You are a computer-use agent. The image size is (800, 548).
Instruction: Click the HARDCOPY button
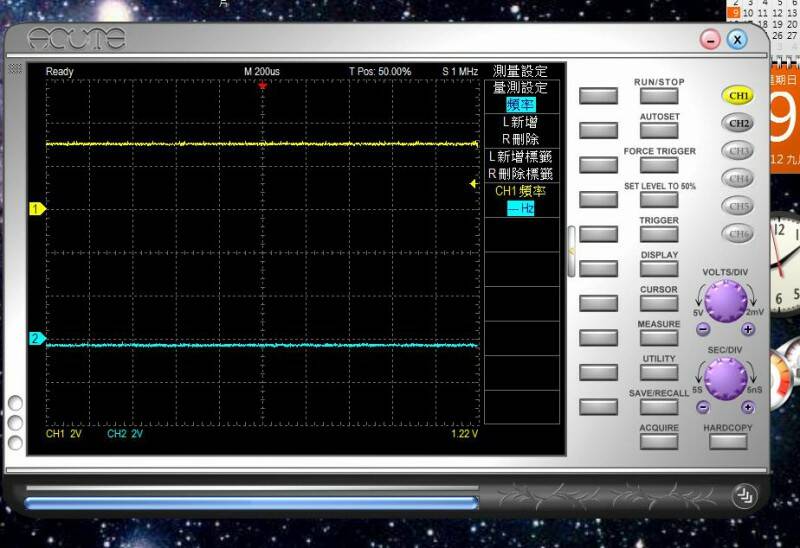click(x=728, y=442)
